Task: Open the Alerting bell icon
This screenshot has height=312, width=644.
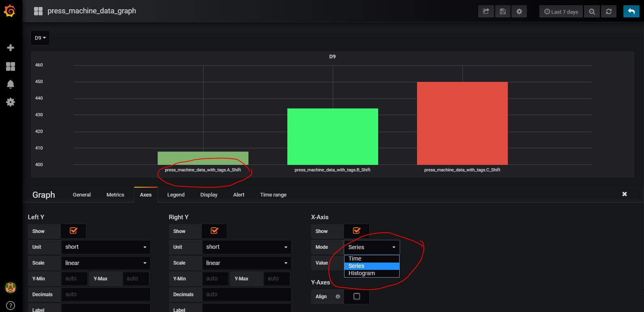Action: (x=11, y=84)
